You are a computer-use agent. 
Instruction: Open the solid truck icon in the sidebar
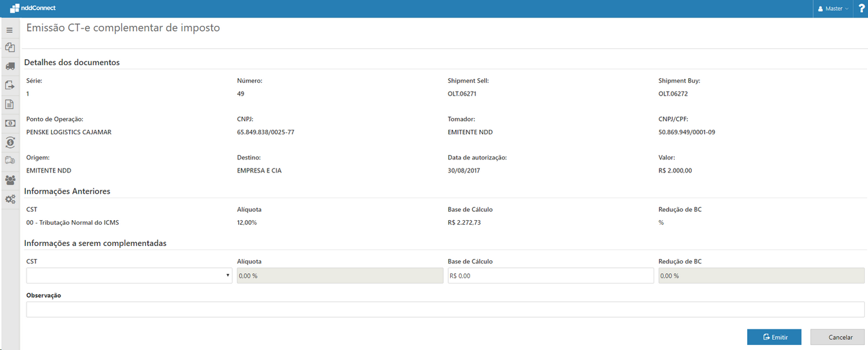click(10, 67)
